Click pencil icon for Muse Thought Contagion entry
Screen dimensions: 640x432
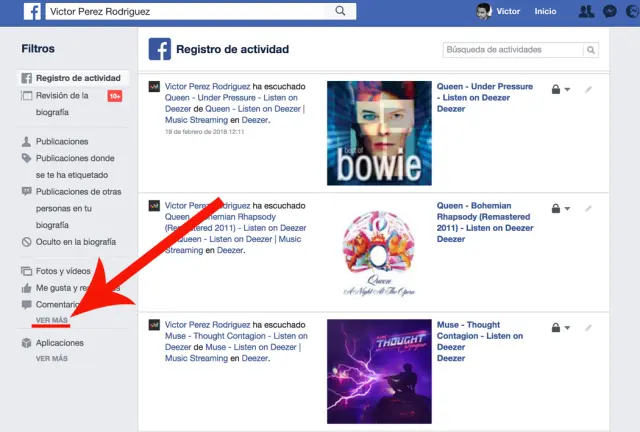coord(589,327)
